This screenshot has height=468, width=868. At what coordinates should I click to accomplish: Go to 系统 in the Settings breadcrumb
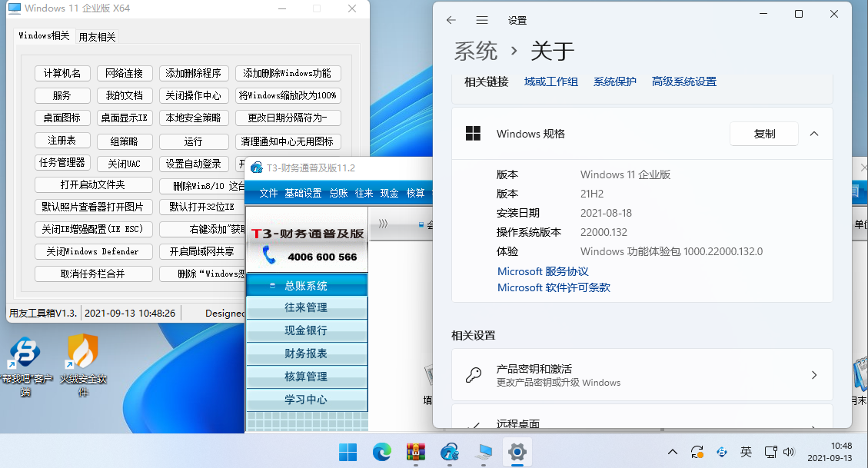(476, 51)
